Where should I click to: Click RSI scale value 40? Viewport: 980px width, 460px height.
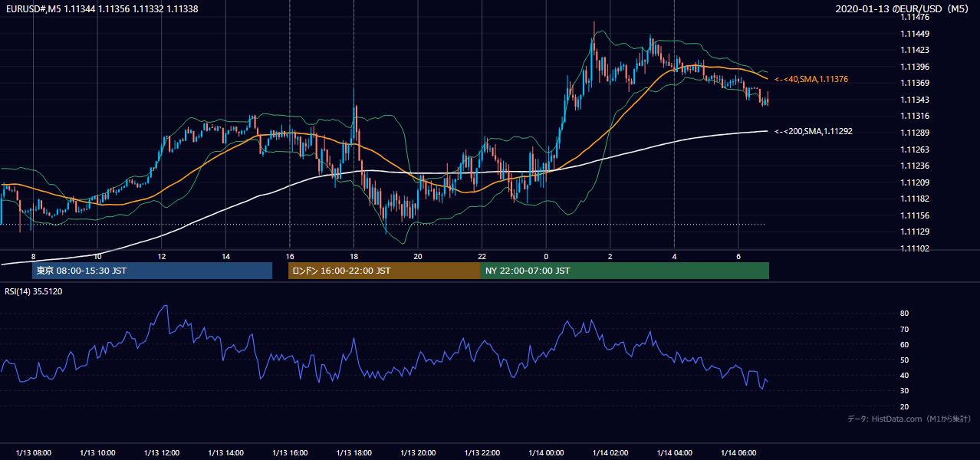904,376
